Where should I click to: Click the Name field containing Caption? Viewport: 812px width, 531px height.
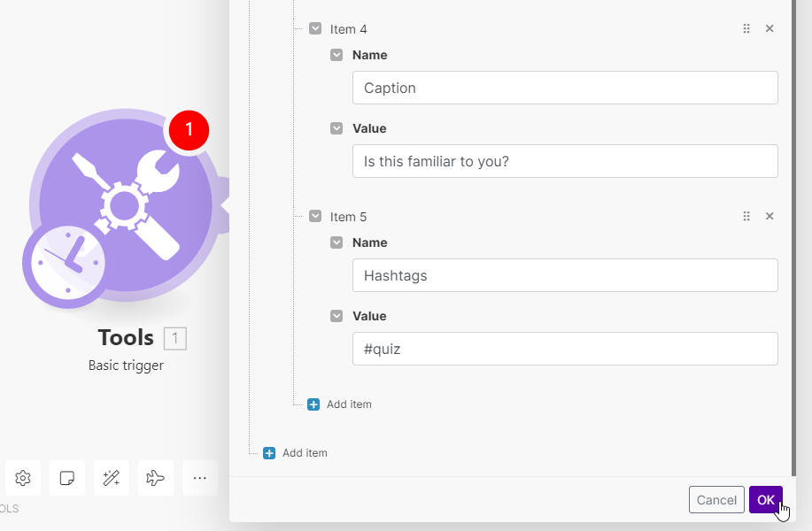[x=565, y=88]
